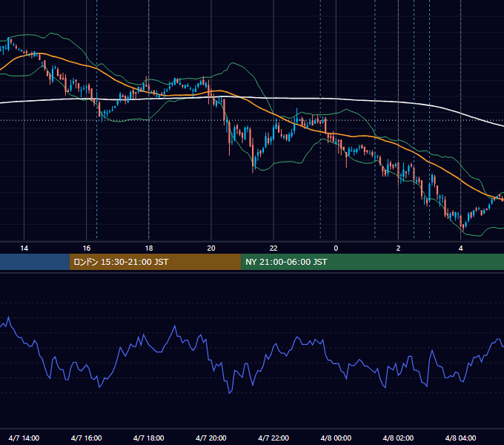Click hour label 2 on price chart axis
Viewport: 504px width, 445px height.
398,248
